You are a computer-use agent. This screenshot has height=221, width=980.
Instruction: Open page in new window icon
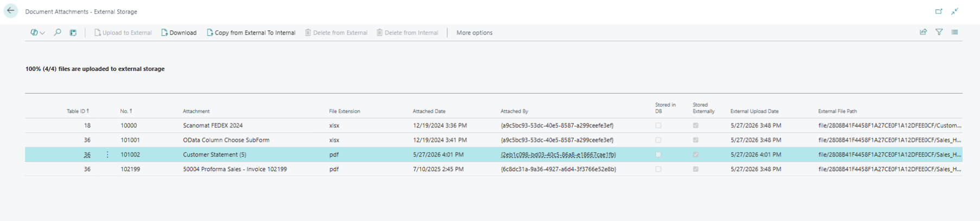point(939,11)
